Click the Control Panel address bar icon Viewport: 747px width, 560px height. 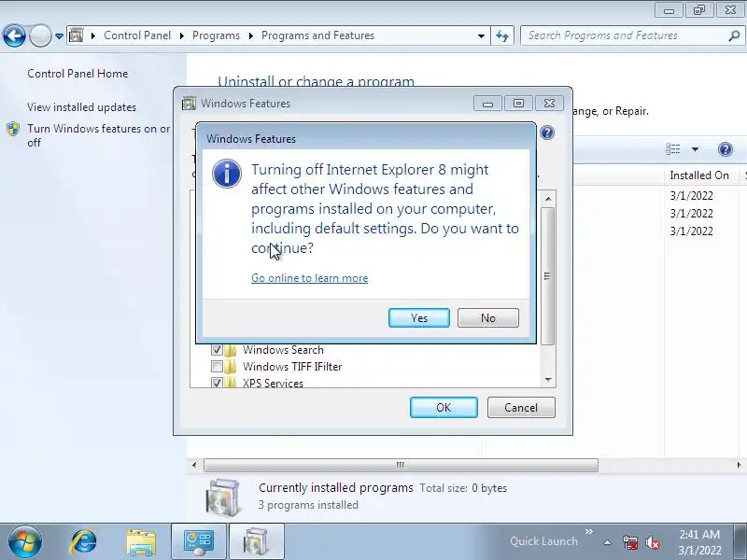[x=77, y=35]
